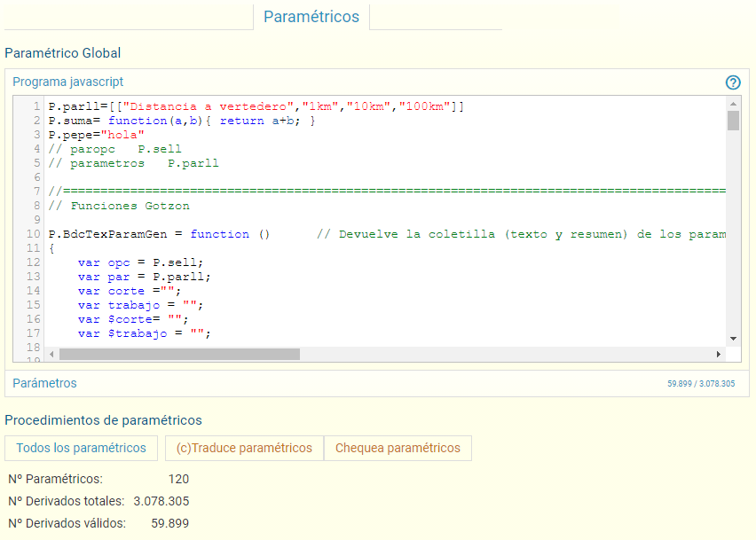756x540 pixels.
Task: Click the var $trabajo code line
Action: tap(143, 333)
